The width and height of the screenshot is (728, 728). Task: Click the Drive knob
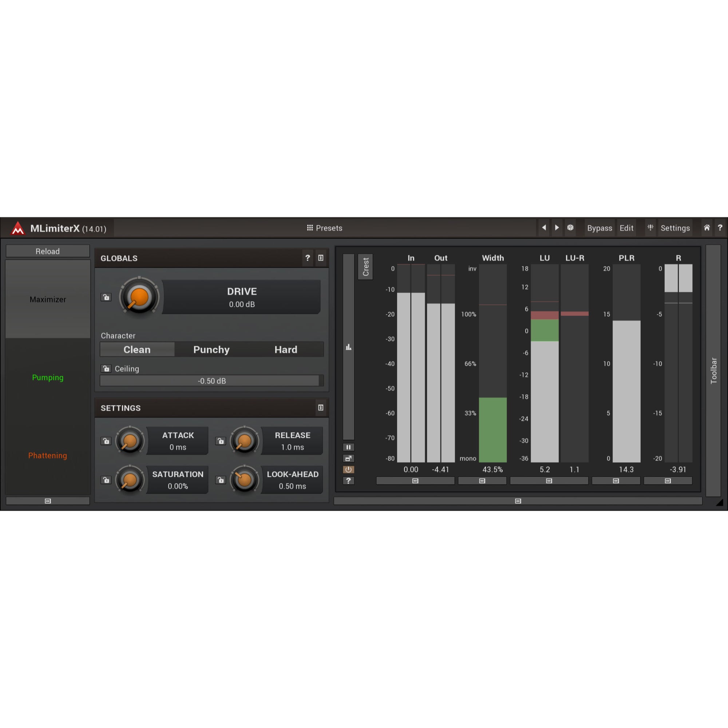point(139,297)
